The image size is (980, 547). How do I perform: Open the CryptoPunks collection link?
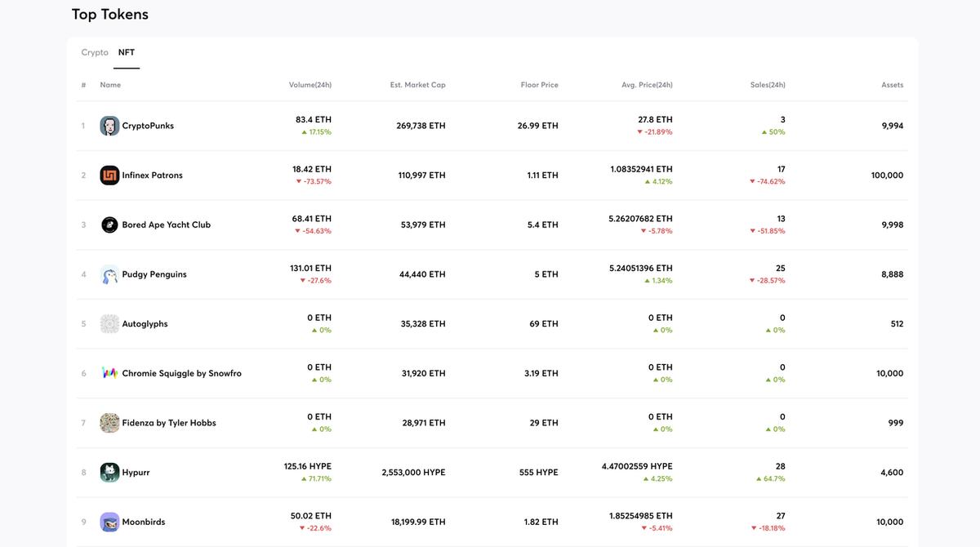pyautogui.click(x=148, y=126)
